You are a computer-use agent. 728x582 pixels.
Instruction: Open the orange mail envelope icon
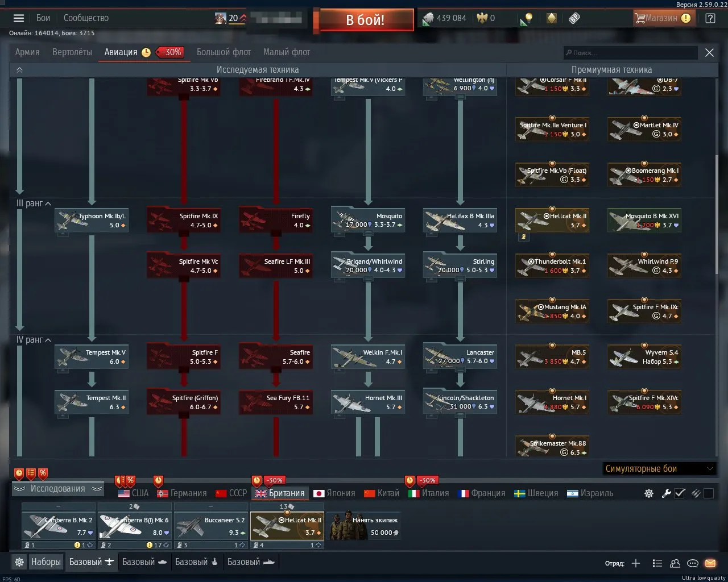710,563
